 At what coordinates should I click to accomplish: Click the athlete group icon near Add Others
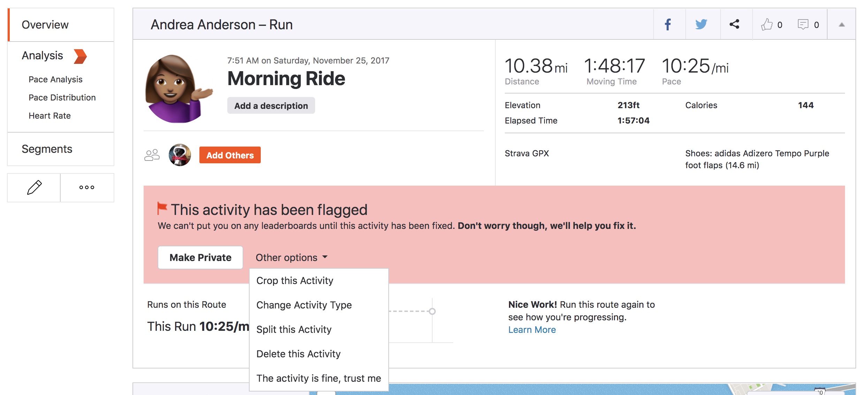[x=152, y=155]
